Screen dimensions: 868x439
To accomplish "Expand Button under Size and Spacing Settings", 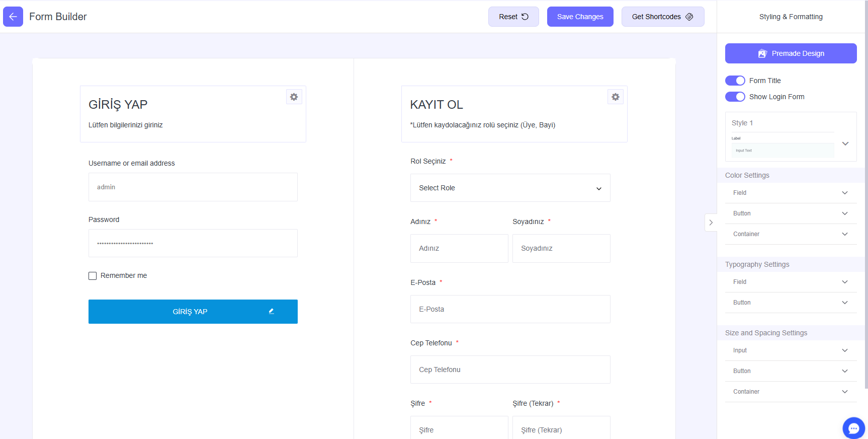I will coord(791,371).
